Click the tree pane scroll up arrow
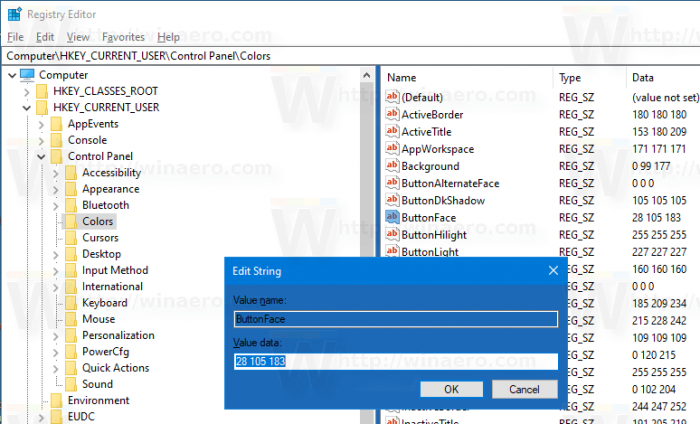 367,75
